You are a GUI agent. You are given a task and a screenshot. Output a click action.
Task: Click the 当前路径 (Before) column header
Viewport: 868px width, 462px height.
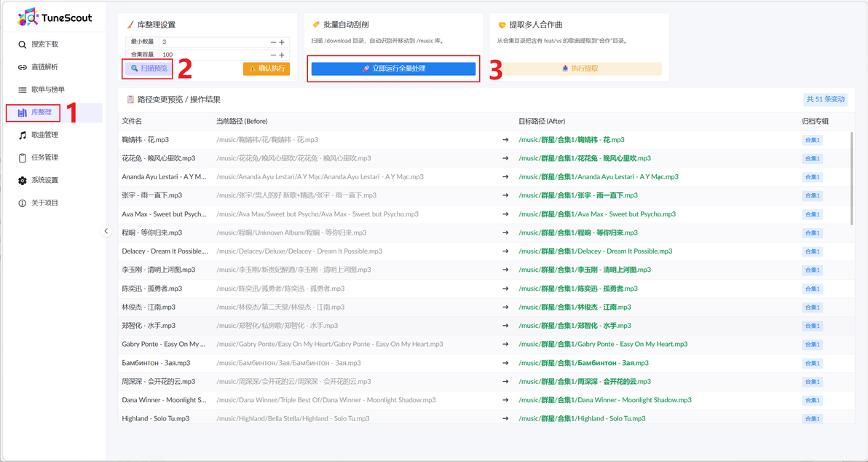(242, 121)
